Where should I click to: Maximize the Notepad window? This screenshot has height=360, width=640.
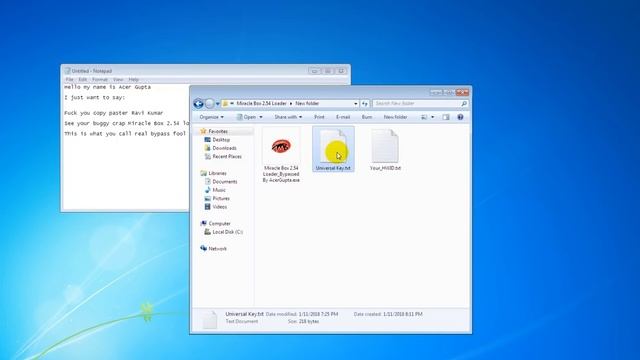point(327,71)
